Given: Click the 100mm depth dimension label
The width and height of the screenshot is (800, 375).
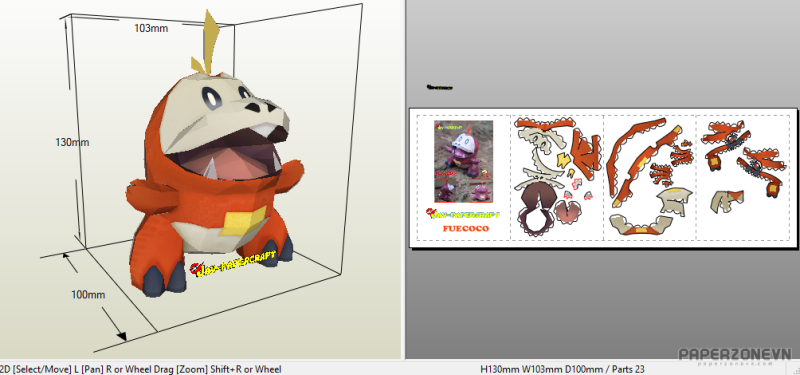Looking at the screenshot, I should (88, 294).
